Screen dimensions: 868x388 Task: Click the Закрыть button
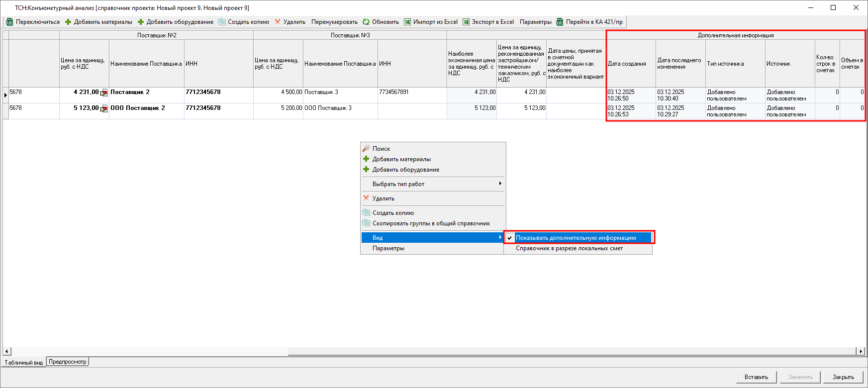(843, 377)
